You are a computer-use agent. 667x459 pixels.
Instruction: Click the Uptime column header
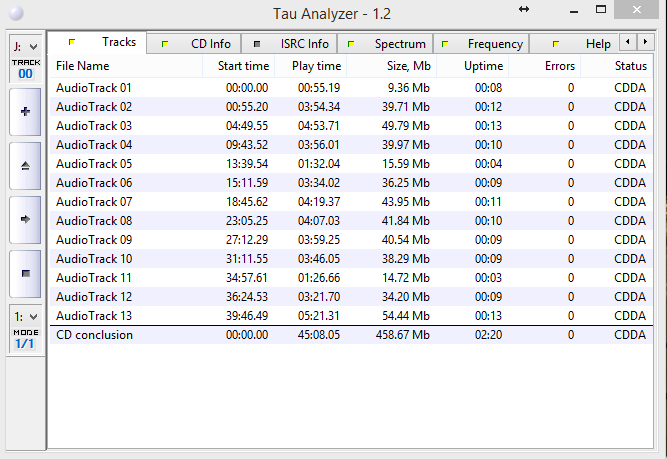473,66
